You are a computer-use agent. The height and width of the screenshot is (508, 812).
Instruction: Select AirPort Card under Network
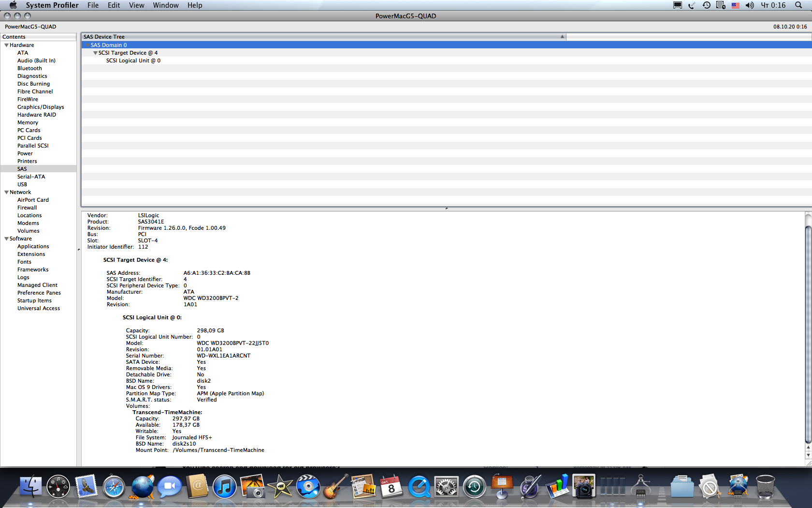click(33, 200)
